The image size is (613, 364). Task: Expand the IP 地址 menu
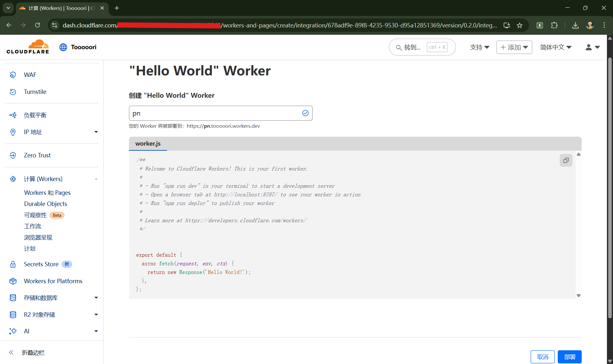click(96, 132)
